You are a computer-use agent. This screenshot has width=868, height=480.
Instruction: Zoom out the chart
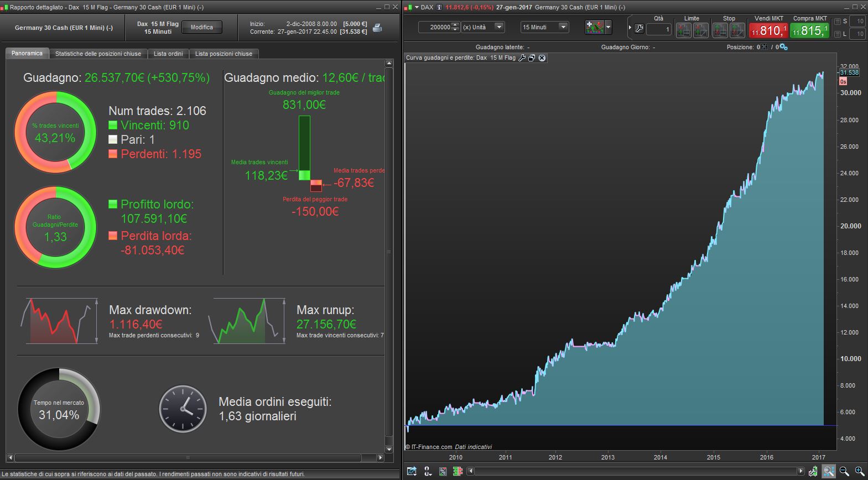pos(844,471)
